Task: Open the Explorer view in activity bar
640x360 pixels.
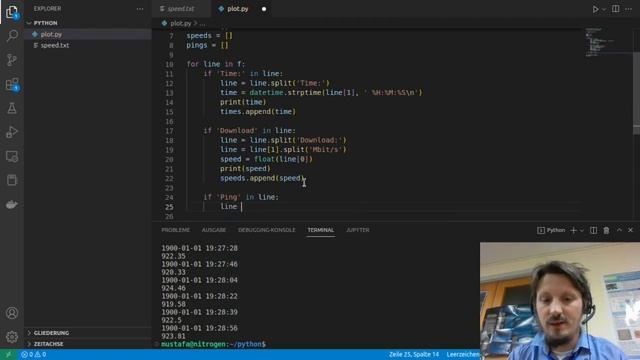Action: (x=12, y=12)
